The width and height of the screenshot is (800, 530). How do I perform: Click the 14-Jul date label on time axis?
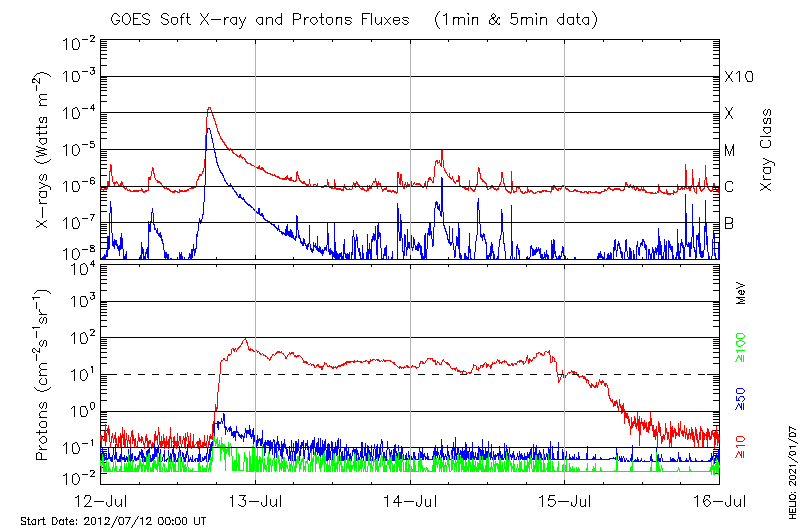[410, 500]
